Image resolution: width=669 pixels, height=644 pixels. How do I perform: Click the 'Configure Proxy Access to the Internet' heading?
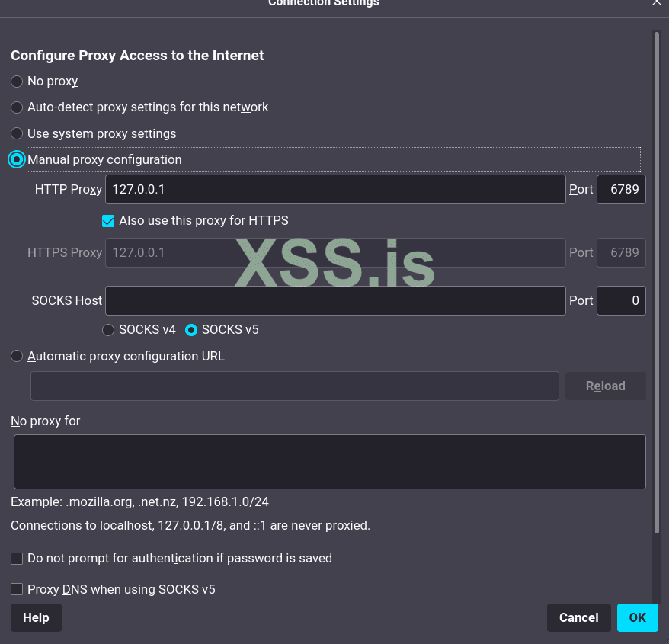click(137, 56)
